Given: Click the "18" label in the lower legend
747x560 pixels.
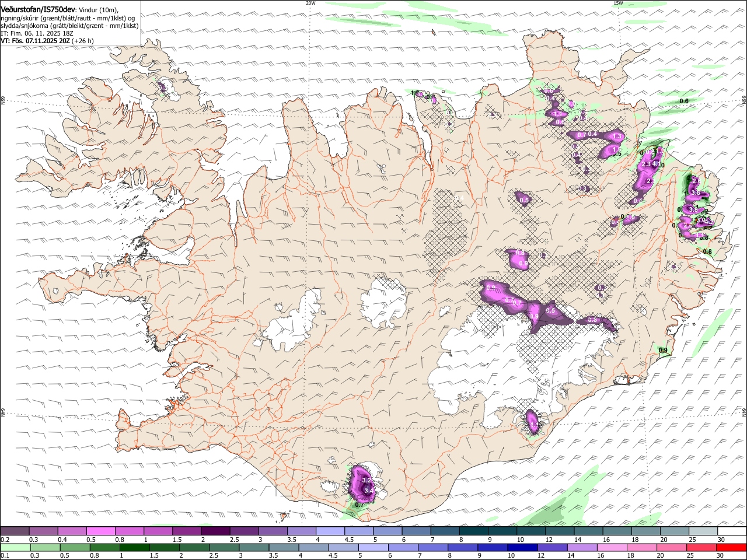Looking at the screenshot, I should (632, 555).
